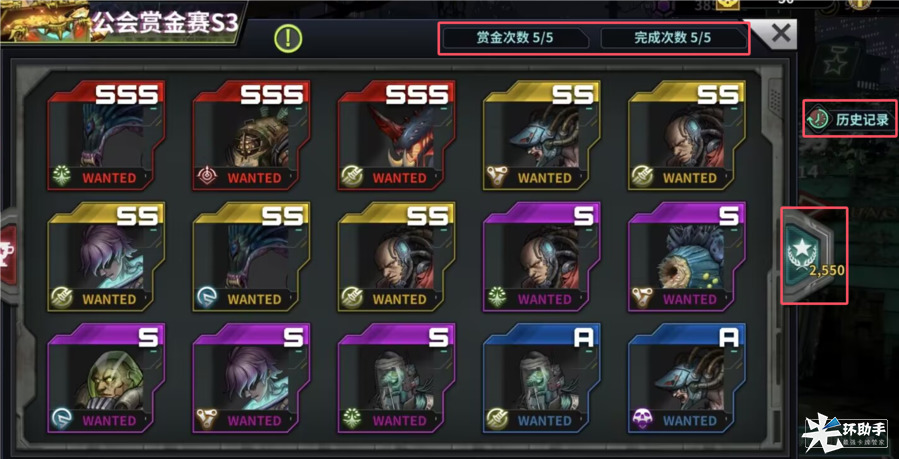The image size is (899, 459).
Task: Open the red-horned SSS wanted card
Action: tap(397, 135)
